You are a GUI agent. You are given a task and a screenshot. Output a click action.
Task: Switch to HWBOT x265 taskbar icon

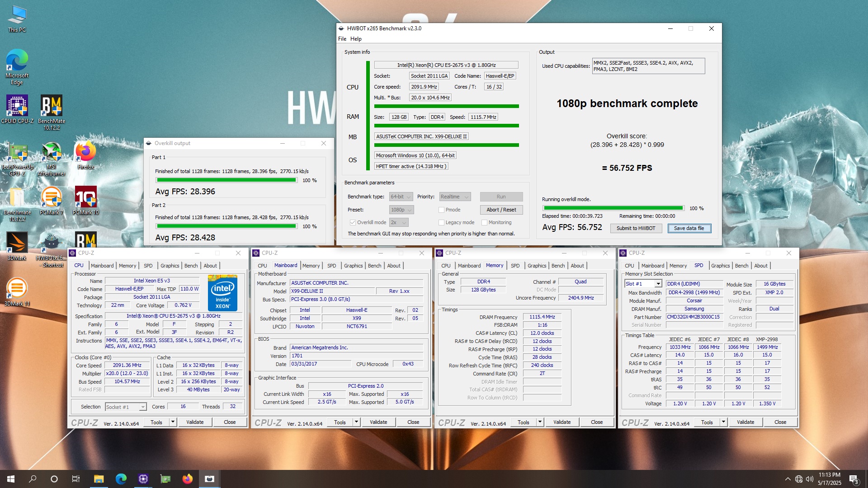click(x=210, y=479)
